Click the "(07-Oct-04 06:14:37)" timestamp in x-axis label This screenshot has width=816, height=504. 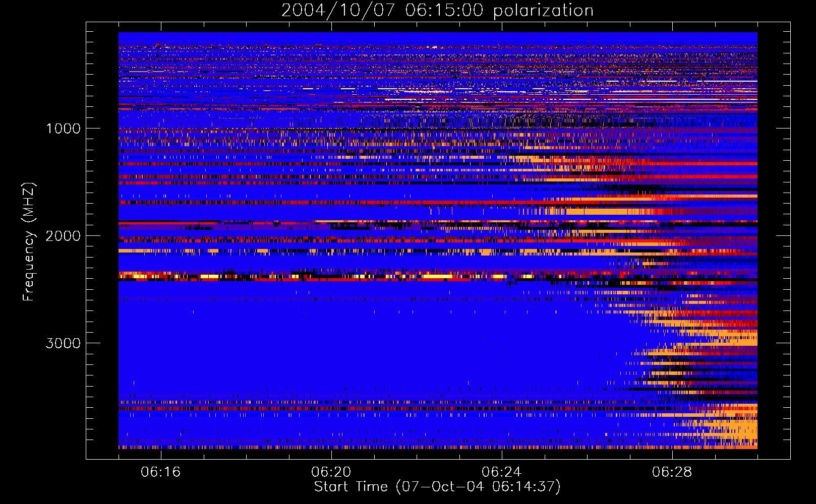pyautogui.click(x=478, y=486)
